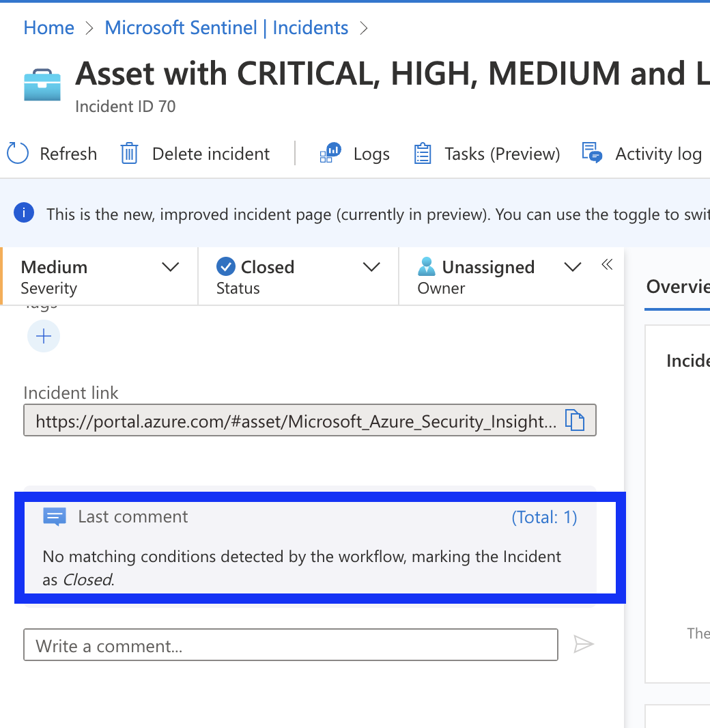
Task: Click the 'Incident link' label
Action: [x=71, y=393]
